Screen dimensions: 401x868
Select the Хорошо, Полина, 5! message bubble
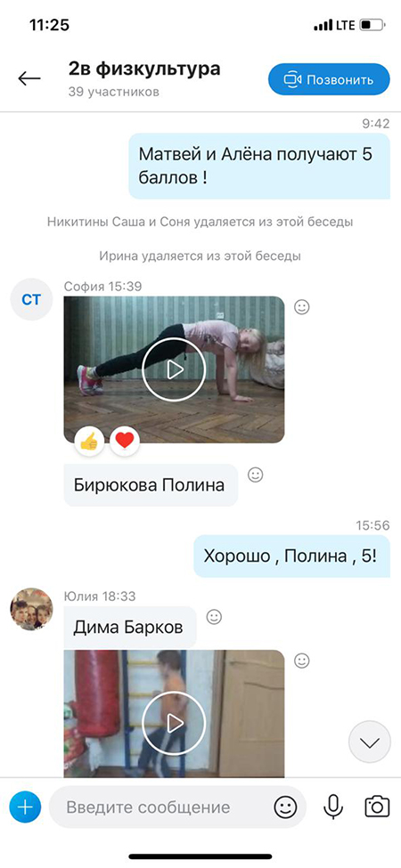coord(292,556)
